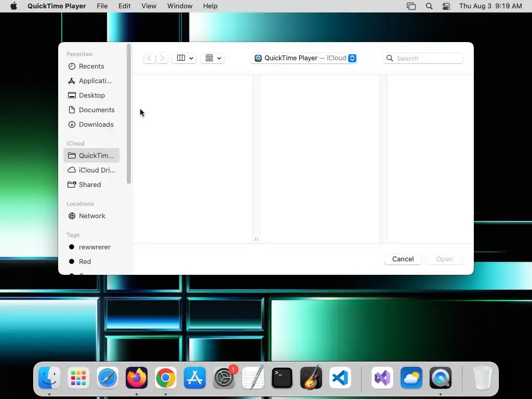Go forward in the file dialog
This screenshot has width=532, height=399.
tap(162, 58)
